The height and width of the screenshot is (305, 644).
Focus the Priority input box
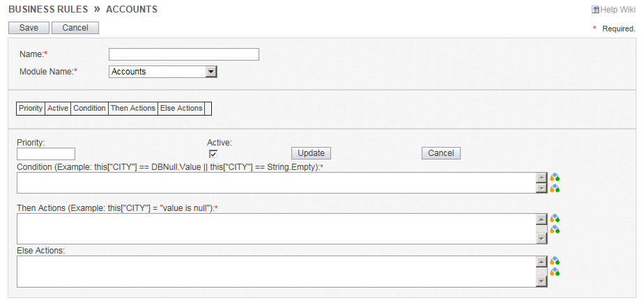(46, 154)
